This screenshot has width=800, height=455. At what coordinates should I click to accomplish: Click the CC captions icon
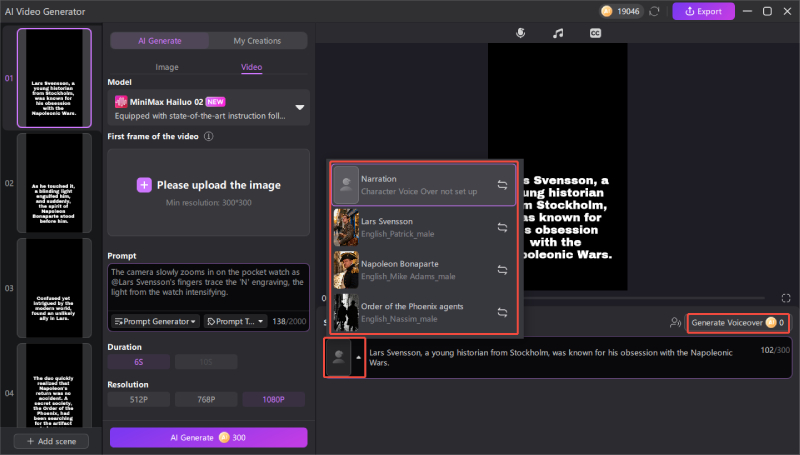[595, 33]
